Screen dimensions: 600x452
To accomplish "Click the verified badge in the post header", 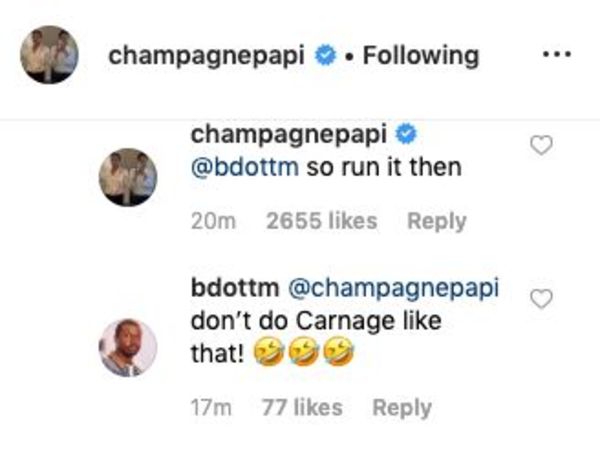I will coord(325,55).
